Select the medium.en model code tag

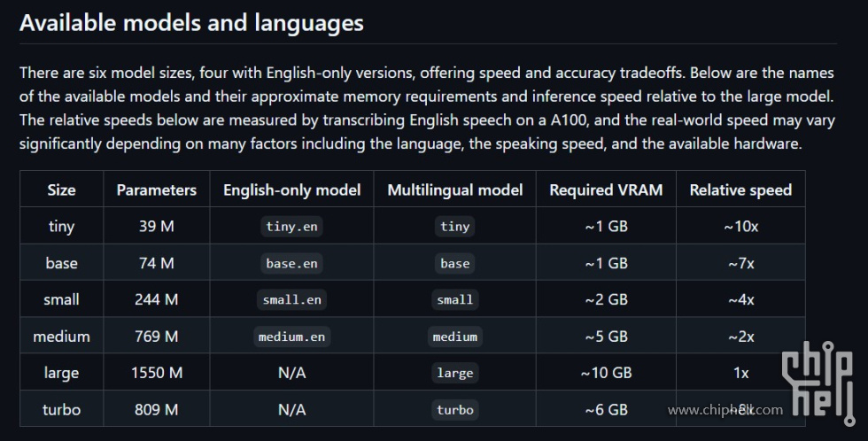click(x=291, y=337)
